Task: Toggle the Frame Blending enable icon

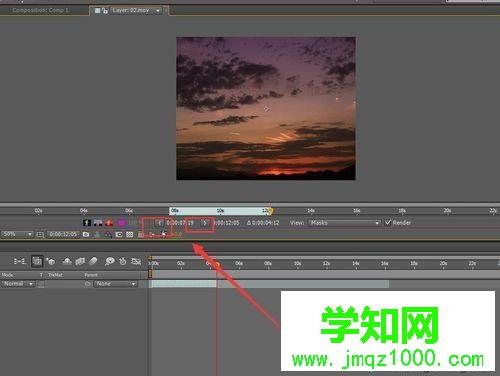Action: [x=80, y=261]
